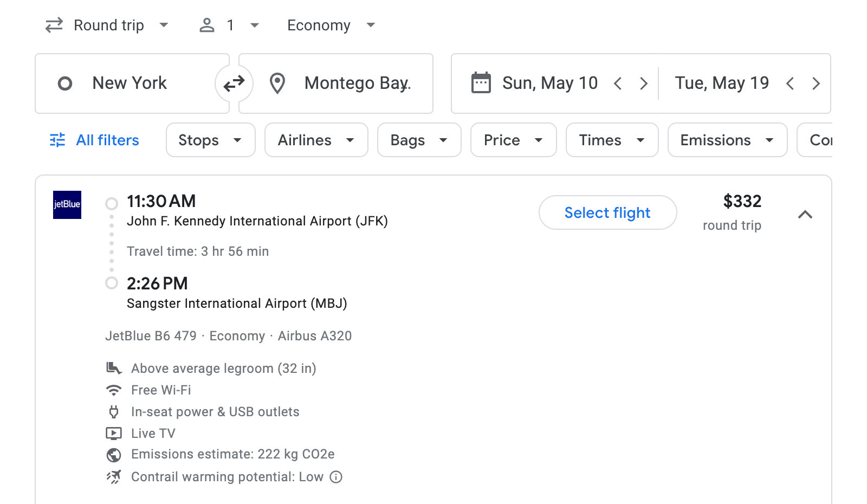Viewport: 867px width, 504px height.
Task: Click the calendar icon by departure date
Action: [x=480, y=82]
